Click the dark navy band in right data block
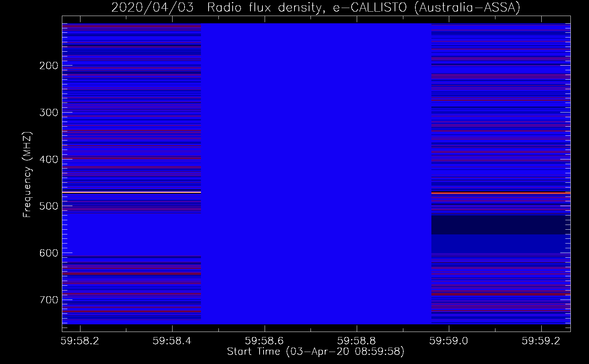This screenshot has height=364, width=589. 501,225
